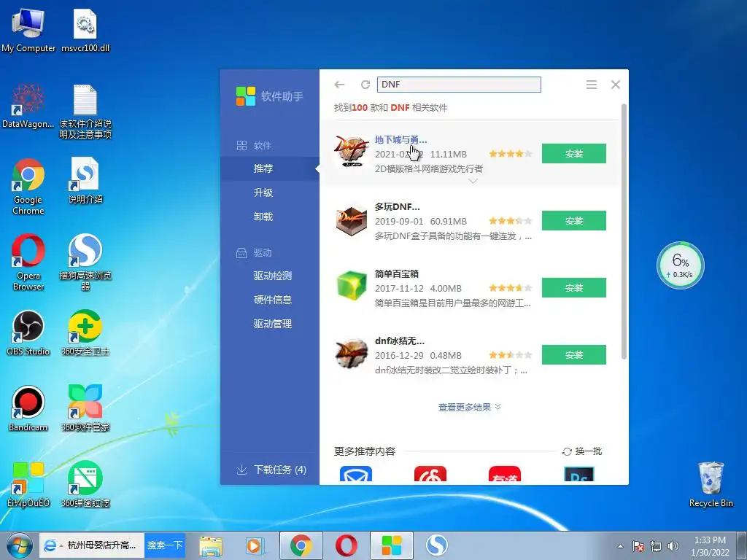Viewport: 747px width, 560px height.
Task: Click the blue mail app recommended icon
Action: [x=355, y=474]
